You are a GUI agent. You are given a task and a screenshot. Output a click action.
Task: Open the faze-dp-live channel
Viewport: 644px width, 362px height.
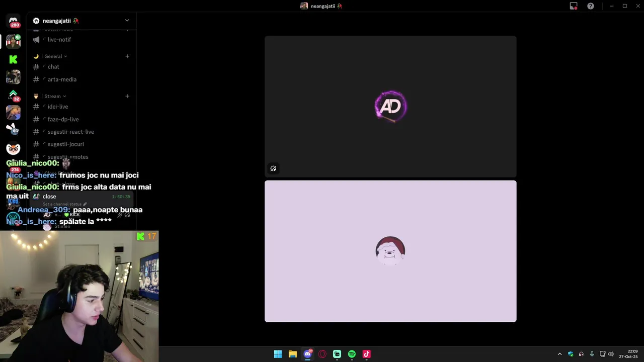coord(80,119)
